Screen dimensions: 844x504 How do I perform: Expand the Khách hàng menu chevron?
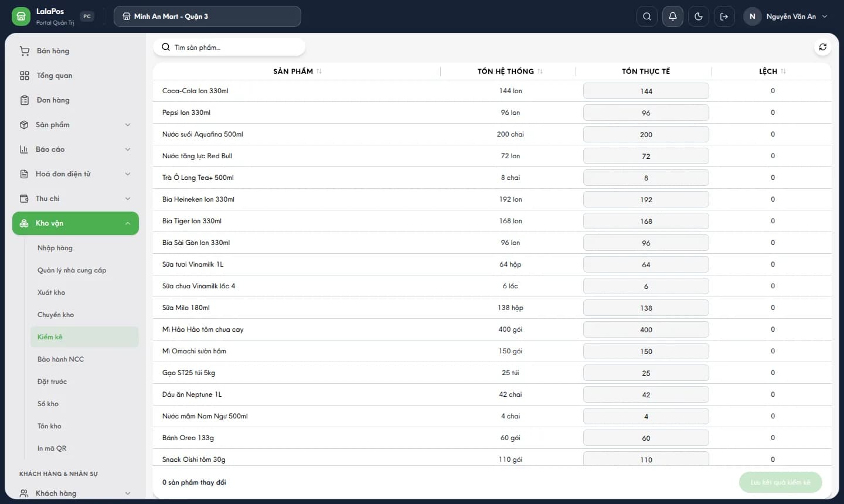click(128, 493)
